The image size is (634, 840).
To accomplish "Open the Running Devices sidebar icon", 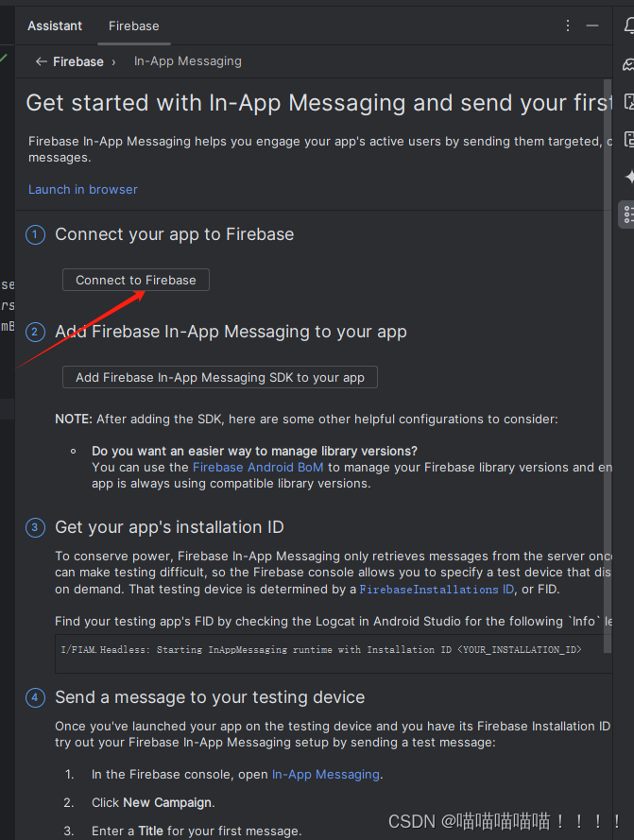I will click(x=629, y=139).
